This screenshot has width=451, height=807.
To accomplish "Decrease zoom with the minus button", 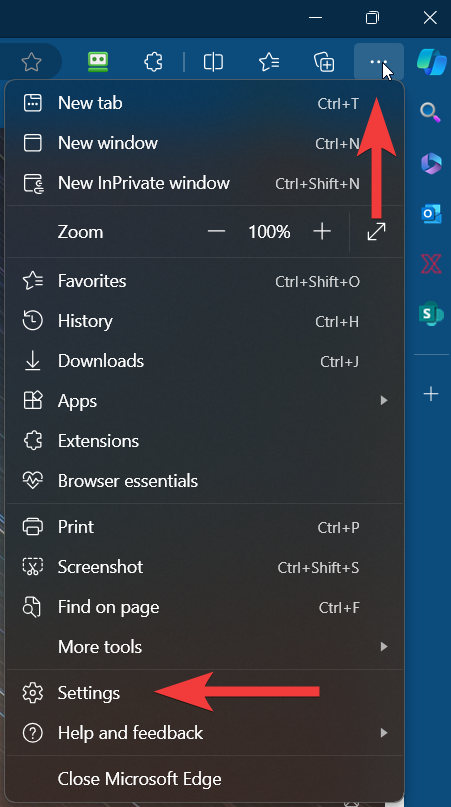I will (216, 232).
